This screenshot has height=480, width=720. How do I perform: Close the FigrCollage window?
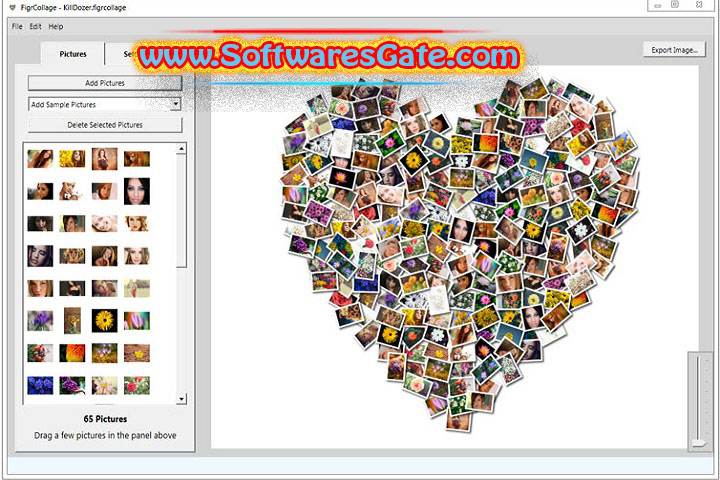coord(698,5)
